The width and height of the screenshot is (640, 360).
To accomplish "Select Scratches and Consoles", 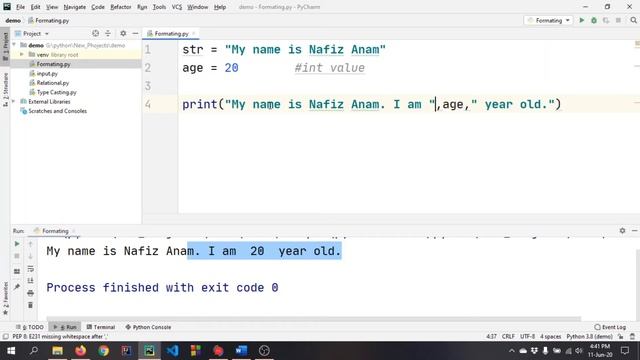I will 58,111.
